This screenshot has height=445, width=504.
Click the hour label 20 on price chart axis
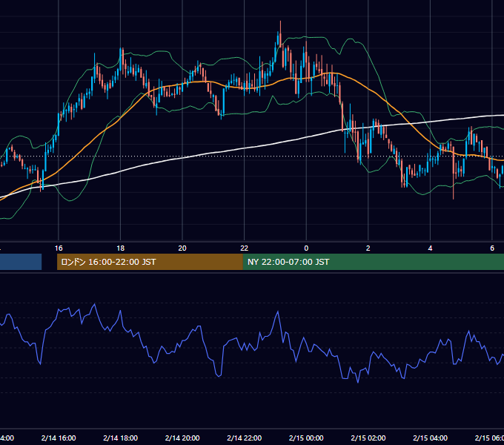[x=182, y=248]
